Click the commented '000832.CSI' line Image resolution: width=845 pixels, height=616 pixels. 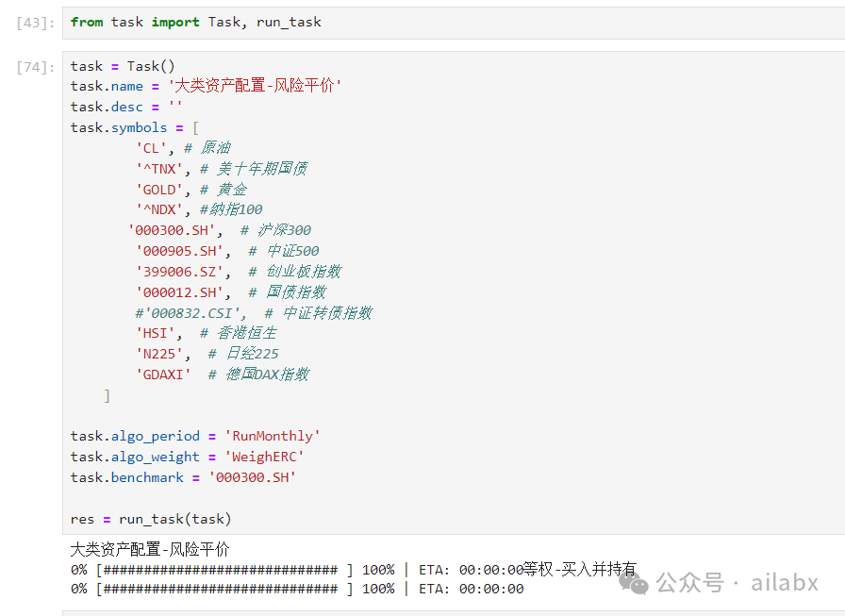point(254,313)
